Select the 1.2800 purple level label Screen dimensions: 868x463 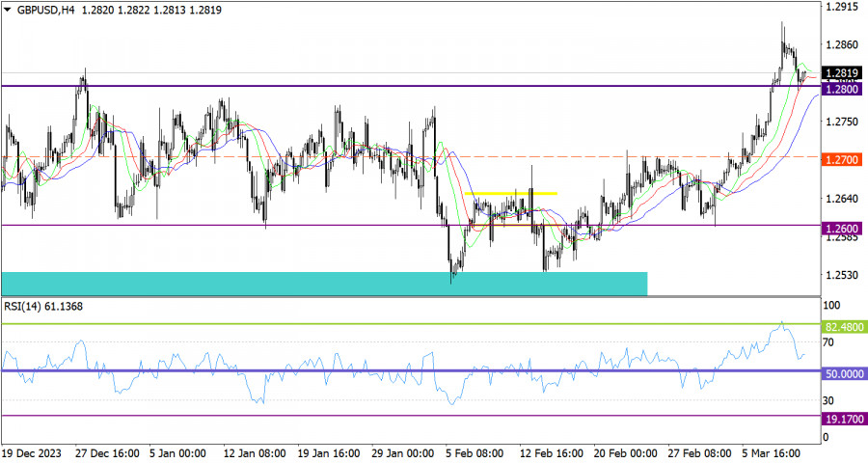point(841,89)
